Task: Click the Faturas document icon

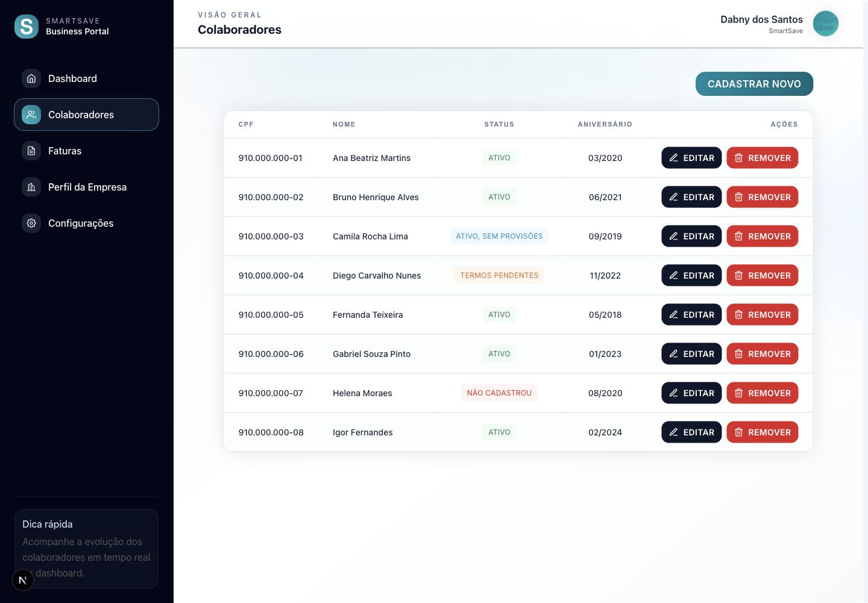Action: [x=31, y=151]
